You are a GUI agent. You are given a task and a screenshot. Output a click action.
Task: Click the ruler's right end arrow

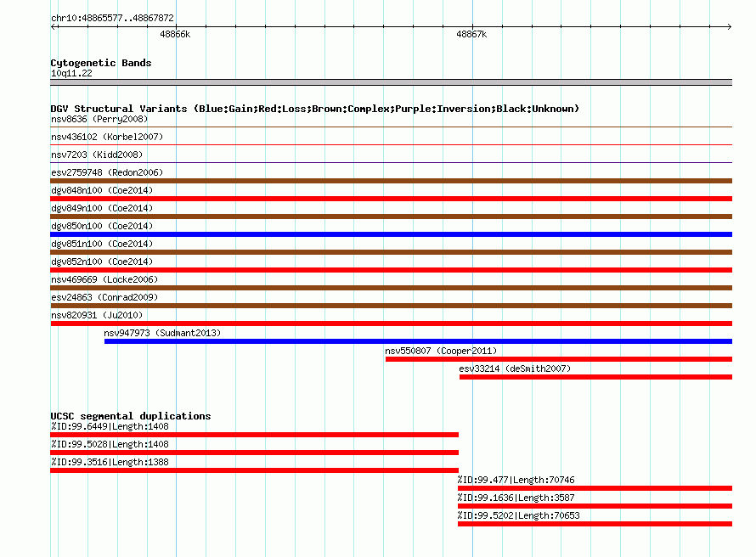pyautogui.click(x=729, y=26)
